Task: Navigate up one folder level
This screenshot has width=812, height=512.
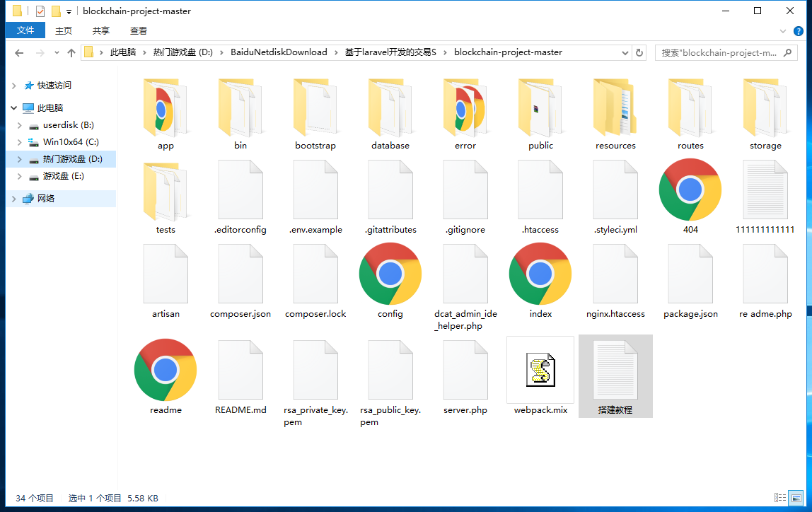Action: (71, 53)
